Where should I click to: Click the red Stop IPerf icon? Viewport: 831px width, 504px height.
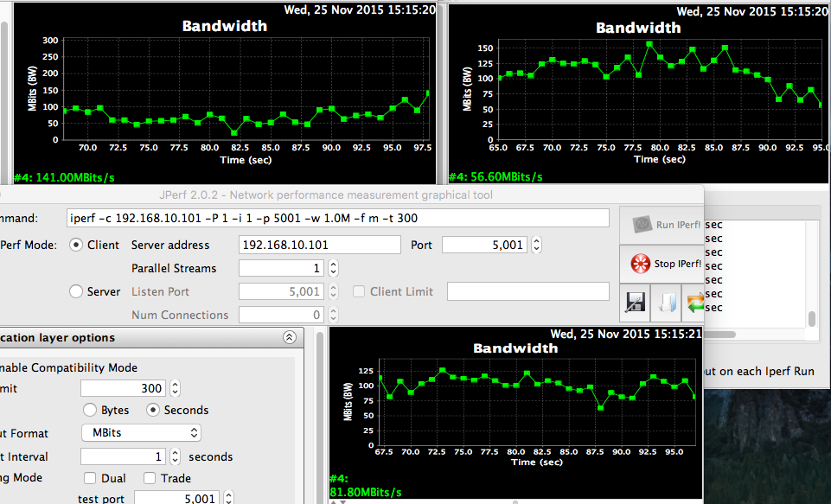[641, 264]
